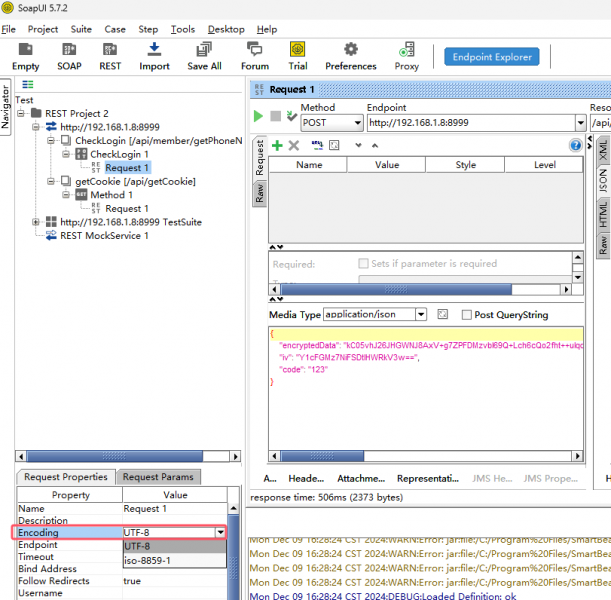The image size is (611, 600).
Task: Submit request with green play button
Action: (258, 116)
